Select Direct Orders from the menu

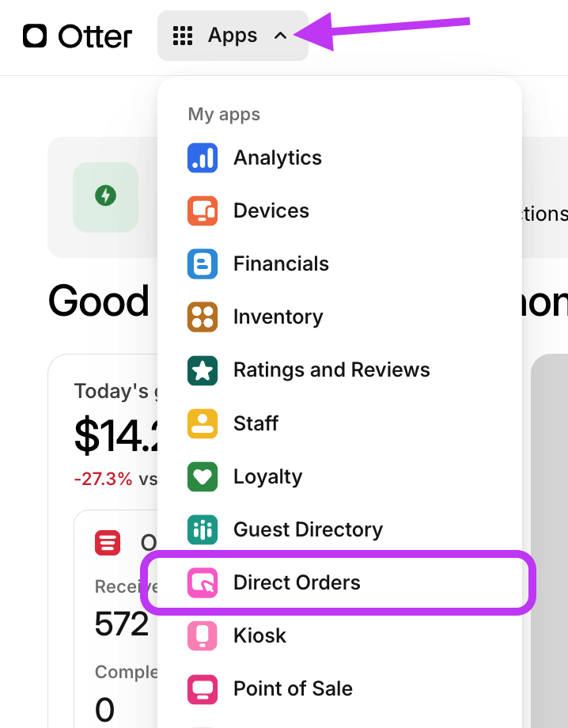click(x=296, y=582)
